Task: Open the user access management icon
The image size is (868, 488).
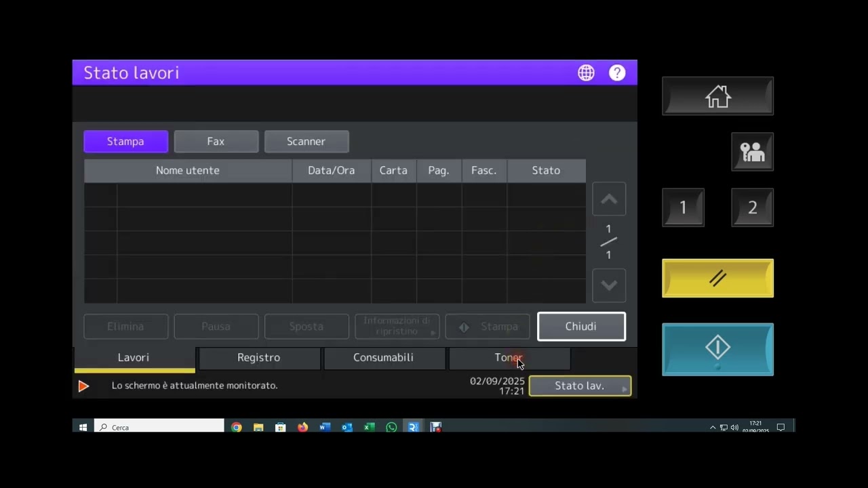Action: pos(752,152)
